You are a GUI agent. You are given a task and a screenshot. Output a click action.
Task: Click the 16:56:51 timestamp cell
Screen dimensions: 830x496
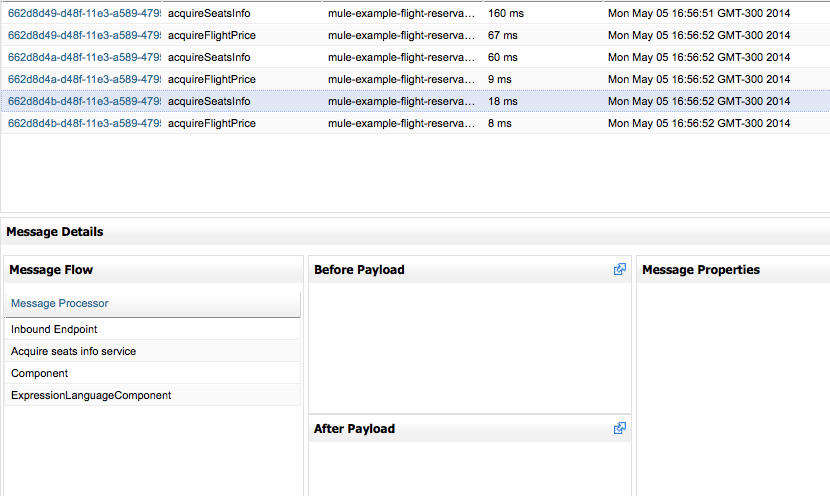698,13
